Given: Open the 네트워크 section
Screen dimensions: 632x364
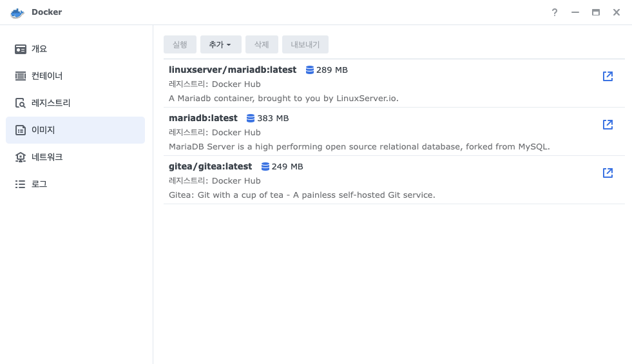Looking at the screenshot, I should pos(75,157).
